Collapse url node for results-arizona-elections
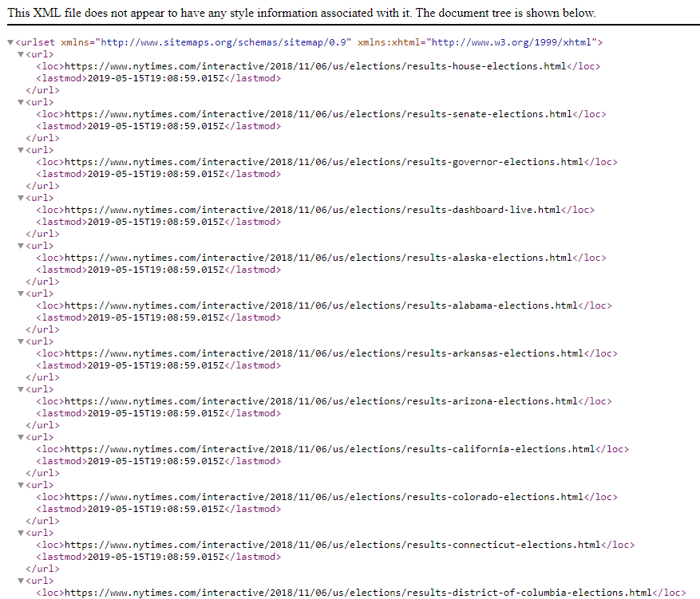Screen dimensions: 700x599 [21, 389]
